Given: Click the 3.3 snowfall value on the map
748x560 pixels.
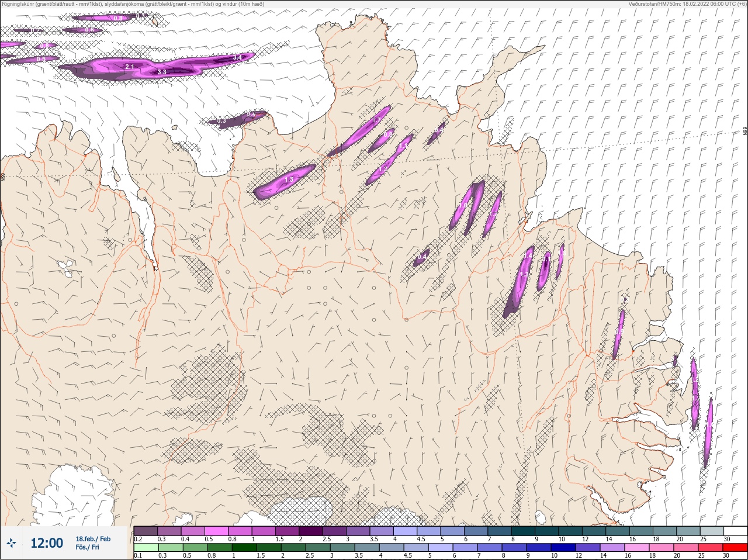Looking at the screenshot, I should pyautogui.click(x=162, y=72).
